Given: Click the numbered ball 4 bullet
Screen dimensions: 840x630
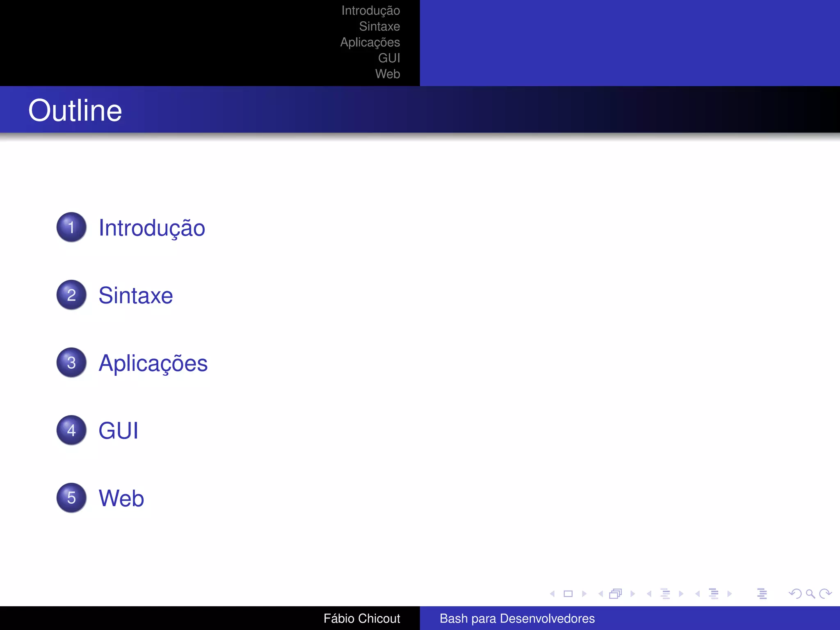Looking at the screenshot, I should point(71,430).
